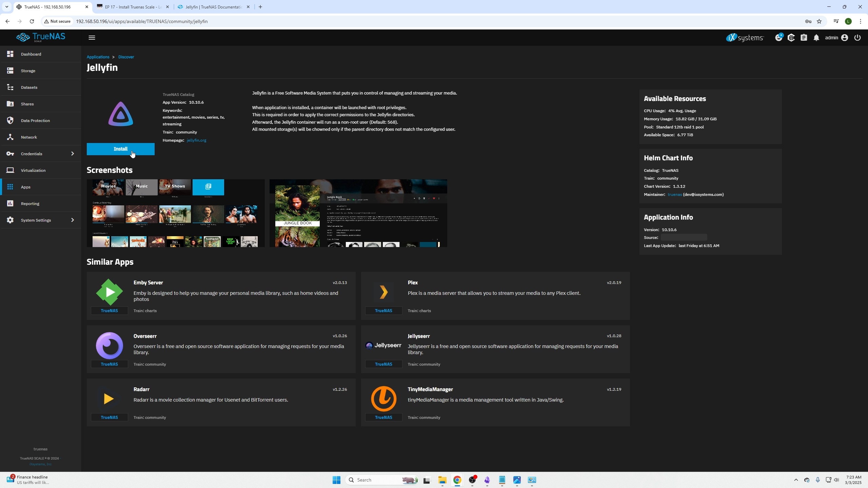
Task: Click the Plex version v2.0.19 text
Action: (x=614, y=283)
